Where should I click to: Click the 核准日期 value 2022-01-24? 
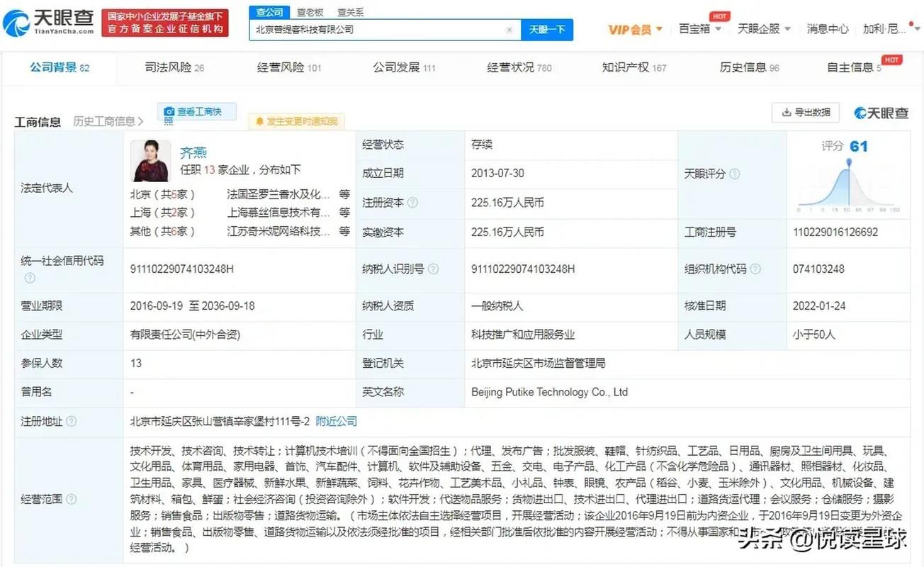[x=820, y=306]
